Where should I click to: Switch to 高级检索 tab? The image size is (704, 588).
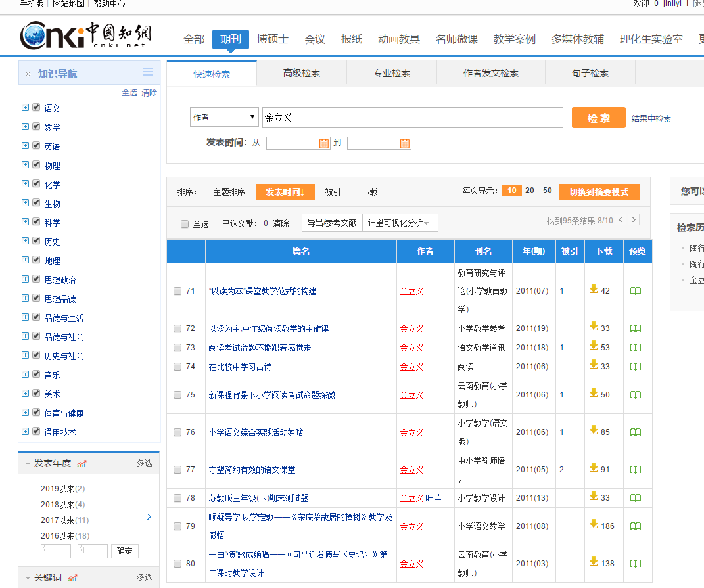tap(302, 73)
